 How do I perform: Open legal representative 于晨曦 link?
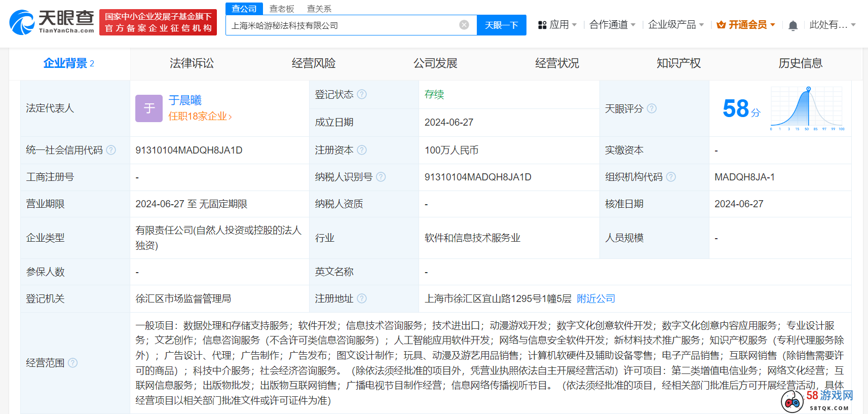[x=185, y=100]
